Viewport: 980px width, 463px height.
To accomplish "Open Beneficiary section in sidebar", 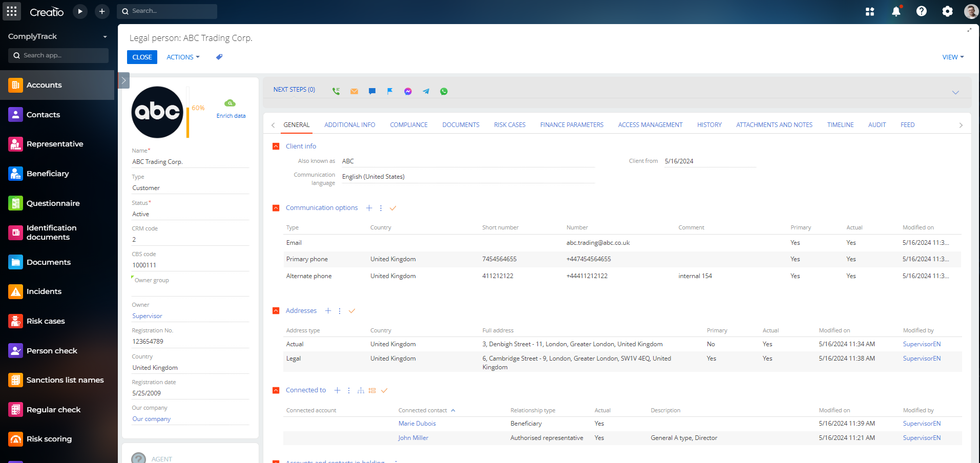I will [x=57, y=174].
